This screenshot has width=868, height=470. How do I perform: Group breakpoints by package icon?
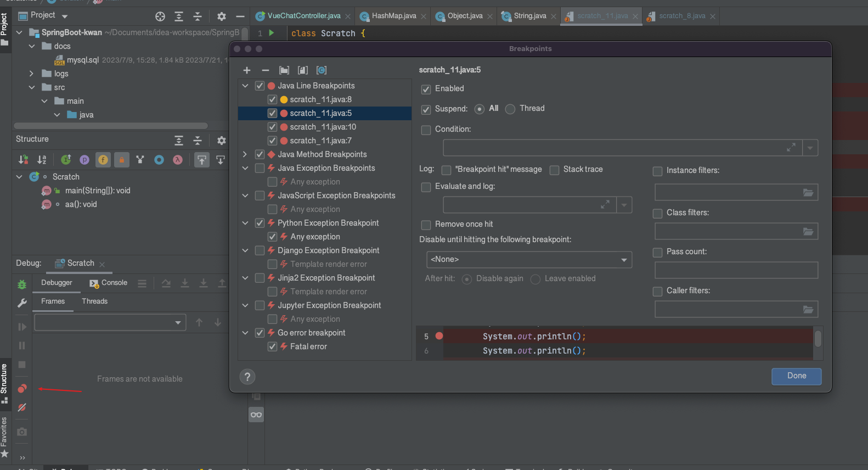[284, 70]
